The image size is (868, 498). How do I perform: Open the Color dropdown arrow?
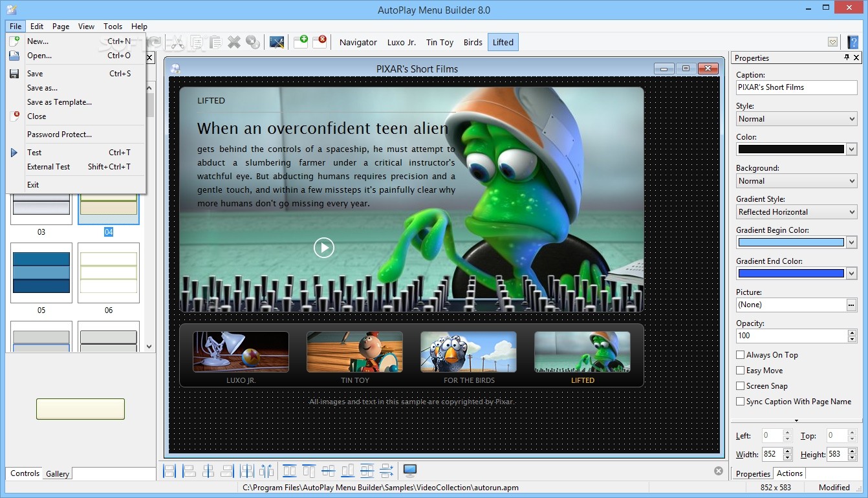tap(851, 149)
